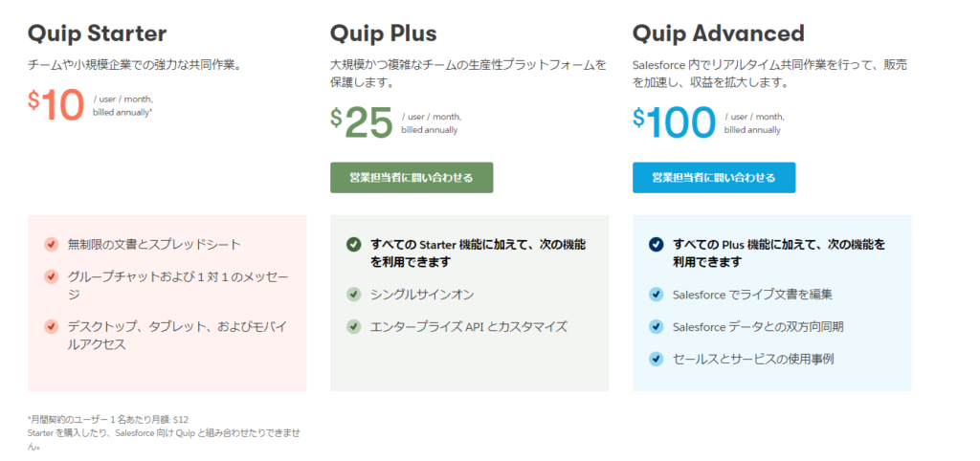Click checkmark beside セールスとサービスの使用事例
The width and height of the screenshot is (980, 461).
pos(656,359)
